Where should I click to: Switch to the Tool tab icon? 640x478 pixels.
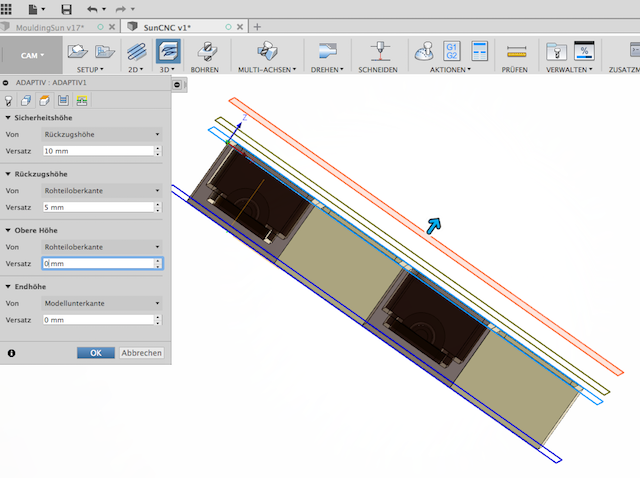8,100
